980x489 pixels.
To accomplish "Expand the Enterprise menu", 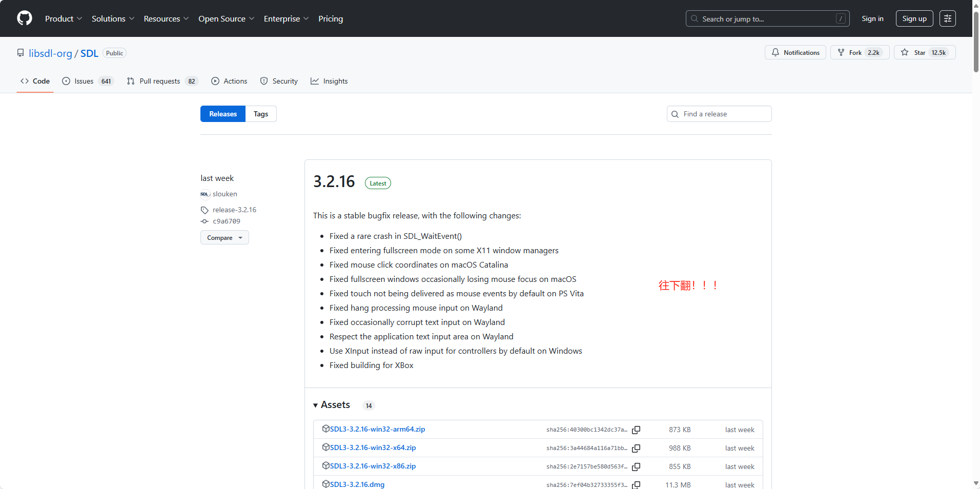I will [287, 18].
